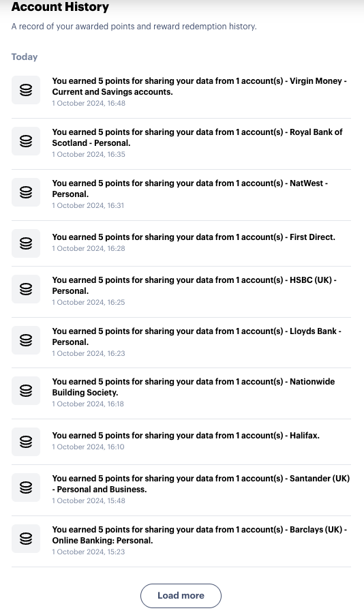
Task: Select the Santander Personal and Business entry text
Action: point(201,484)
